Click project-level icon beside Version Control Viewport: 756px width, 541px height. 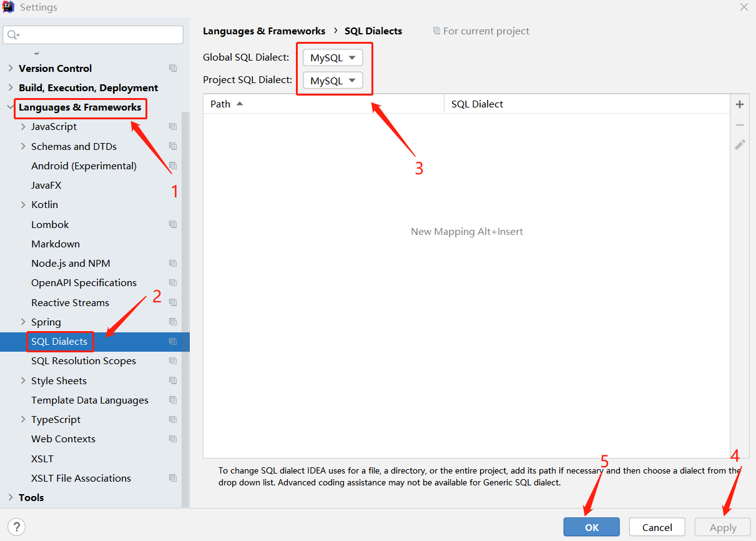(x=173, y=68)
